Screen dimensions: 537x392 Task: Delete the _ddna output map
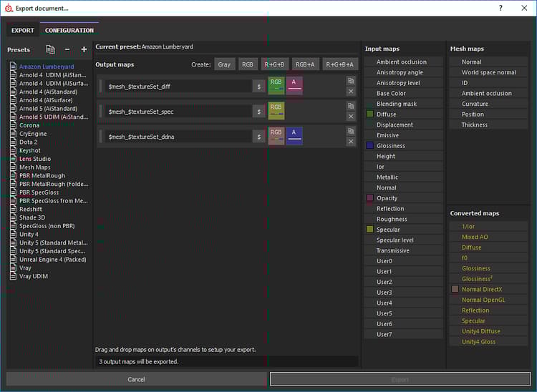351,142
